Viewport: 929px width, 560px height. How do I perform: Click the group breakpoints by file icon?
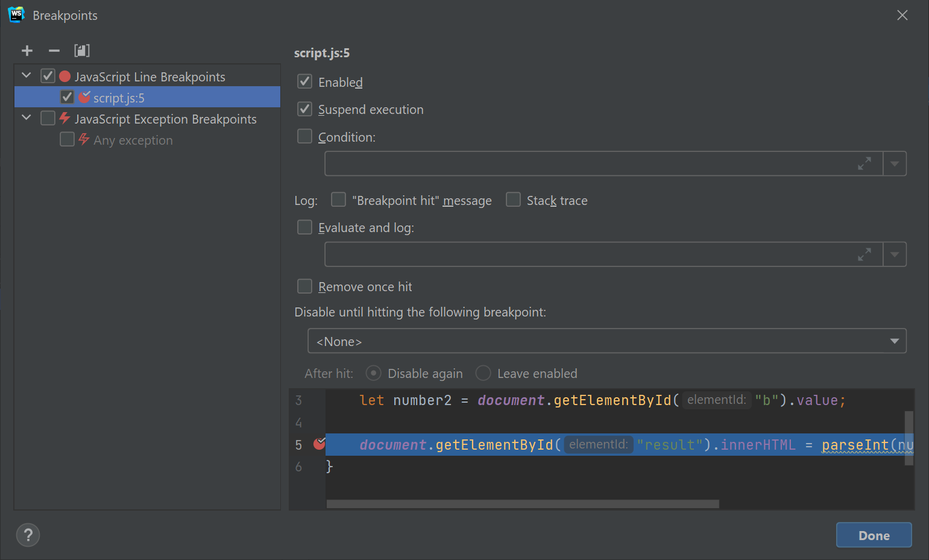[x=81, y=51]
